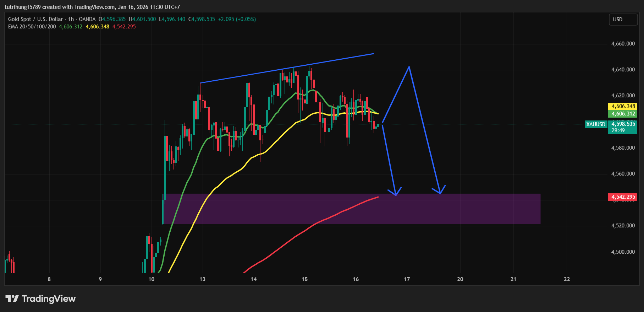Click the TradingView logo at bottom left

(40, 298)
